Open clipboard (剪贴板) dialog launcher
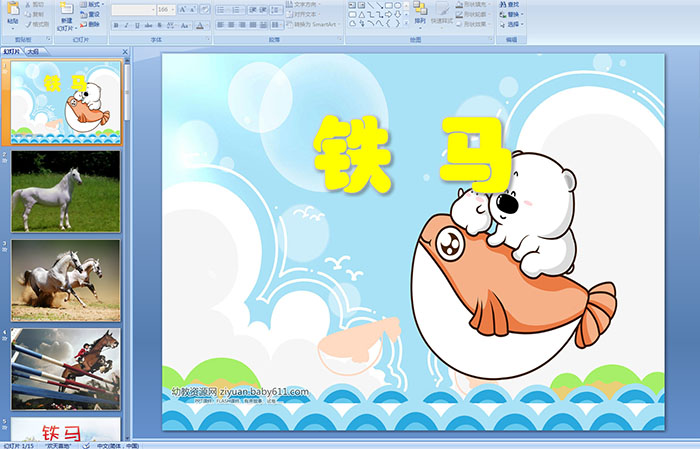This screenshot has width=700, height=449. coord(49,39)
